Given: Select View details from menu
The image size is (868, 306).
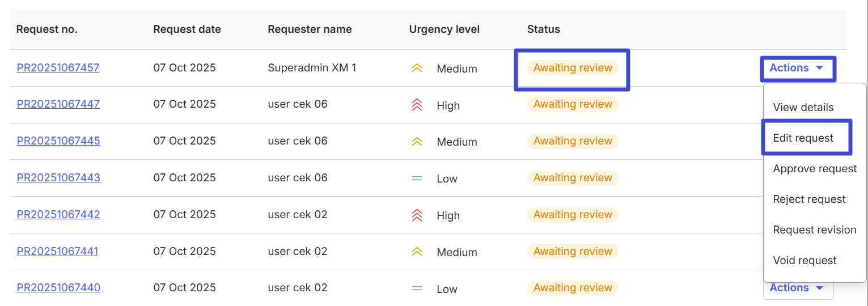Looking at the screenshot, I should click(x=803, y=108).
